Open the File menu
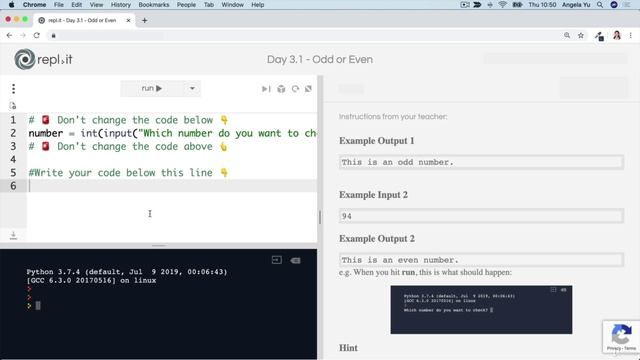The image size is (640, 360). coord(59,5)
